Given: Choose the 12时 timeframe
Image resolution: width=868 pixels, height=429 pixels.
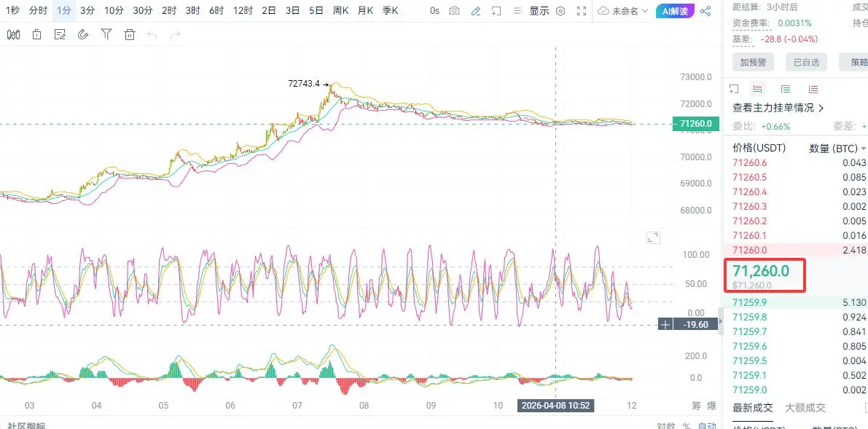Looking at the screenshot, I should [x=243, y=10].
